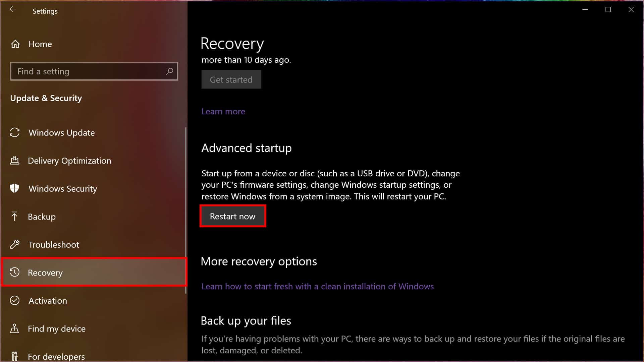
Task: Click the Home house icon
Action: click(x=15, y=44)
